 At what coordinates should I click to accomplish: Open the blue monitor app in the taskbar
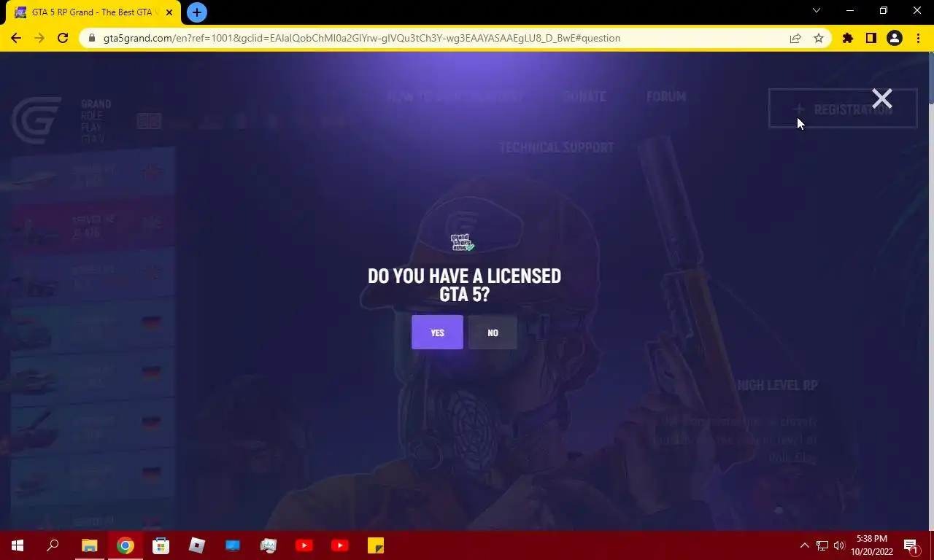(x=233, y=545)
